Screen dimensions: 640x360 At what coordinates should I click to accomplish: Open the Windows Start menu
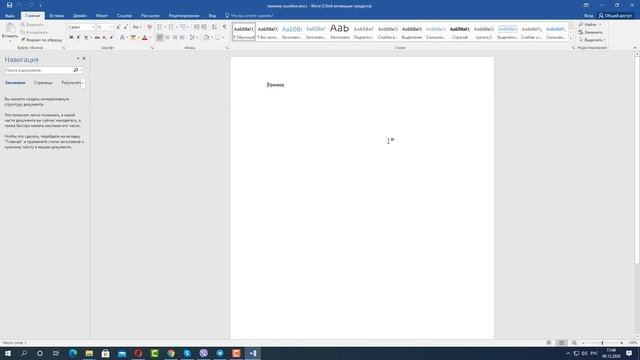coord(8,353)
